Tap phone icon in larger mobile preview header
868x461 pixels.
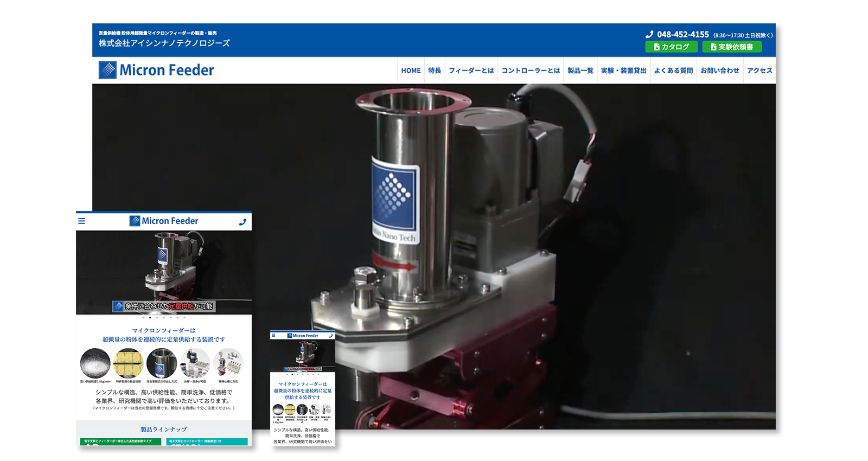point(242,221)
